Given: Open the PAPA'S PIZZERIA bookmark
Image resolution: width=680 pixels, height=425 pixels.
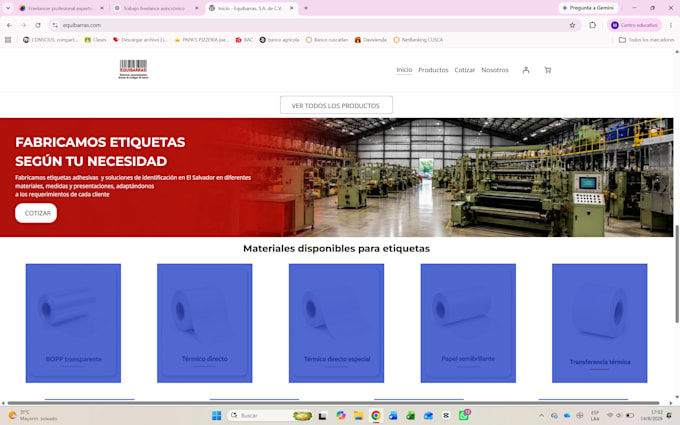Looking at the screenshot, I should tap(201, 39).
